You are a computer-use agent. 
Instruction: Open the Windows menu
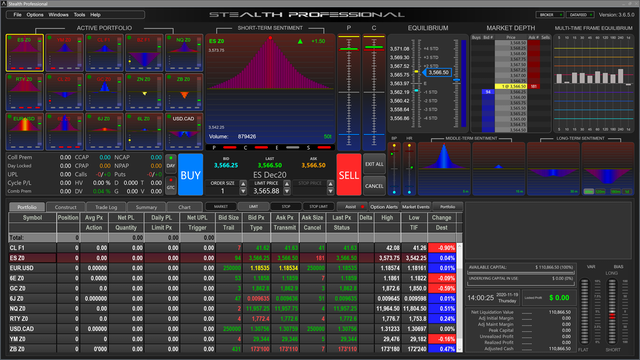pos(58,15)
